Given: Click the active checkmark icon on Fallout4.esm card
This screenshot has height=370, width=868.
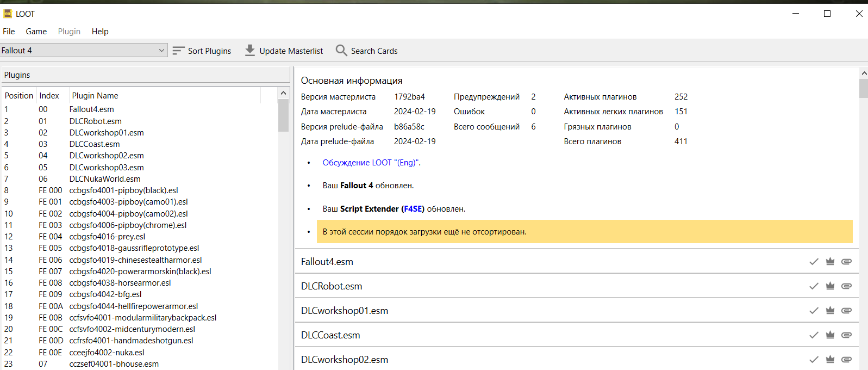Looking at the screenshot, I should click(x=814, y=262).
